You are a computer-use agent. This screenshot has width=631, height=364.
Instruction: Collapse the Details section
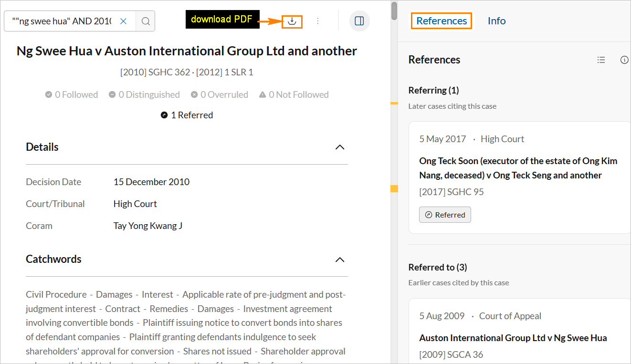click(x=339, y=147)
